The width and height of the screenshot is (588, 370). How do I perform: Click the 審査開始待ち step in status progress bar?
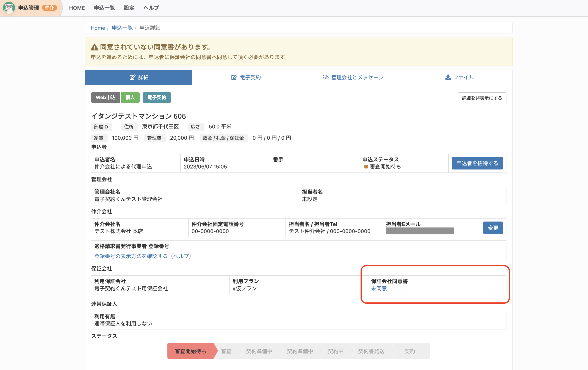tap(191, 351)
